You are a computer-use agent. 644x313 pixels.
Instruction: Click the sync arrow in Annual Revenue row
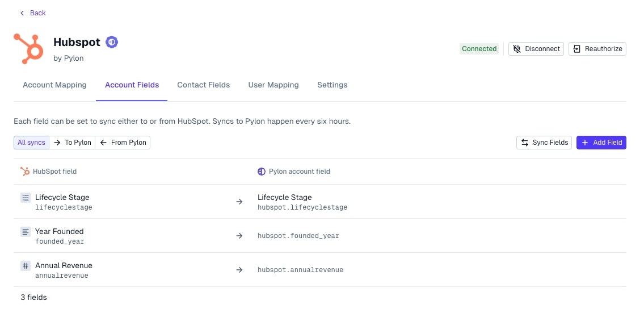pyautogui.click(x=239, y=270)
